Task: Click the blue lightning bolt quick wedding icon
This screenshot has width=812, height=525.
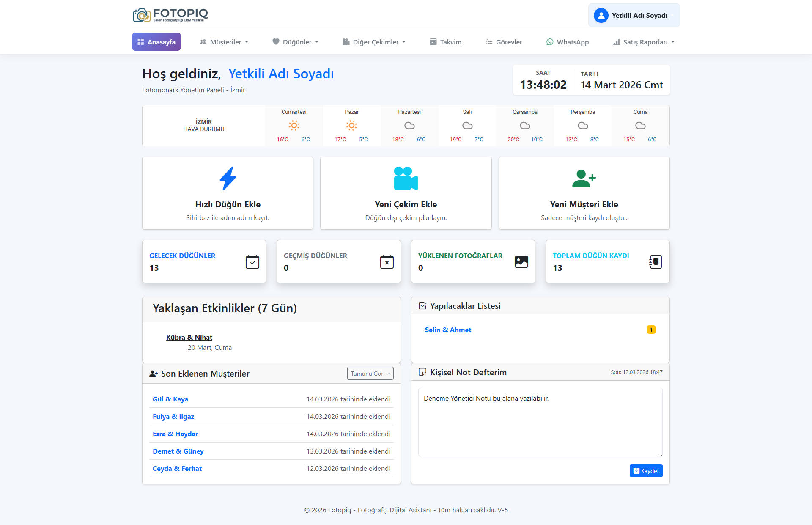Action: tap(228, 178)
